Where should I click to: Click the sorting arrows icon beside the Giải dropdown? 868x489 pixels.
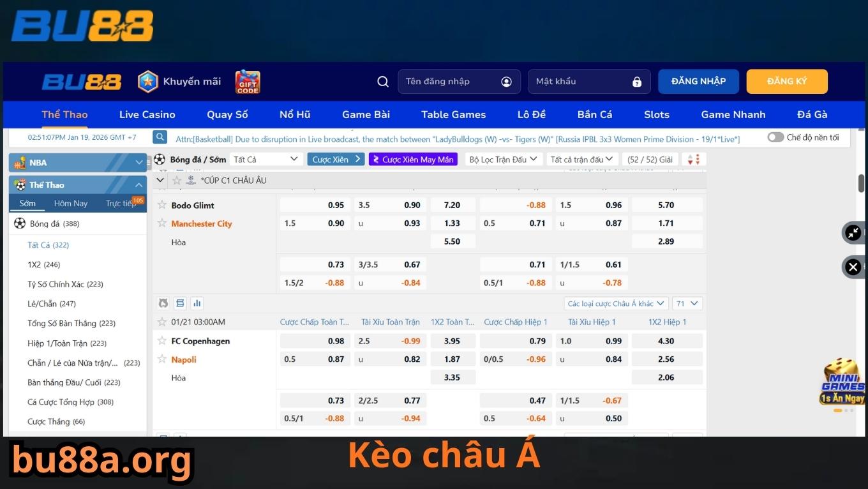[x=693, y=159]
